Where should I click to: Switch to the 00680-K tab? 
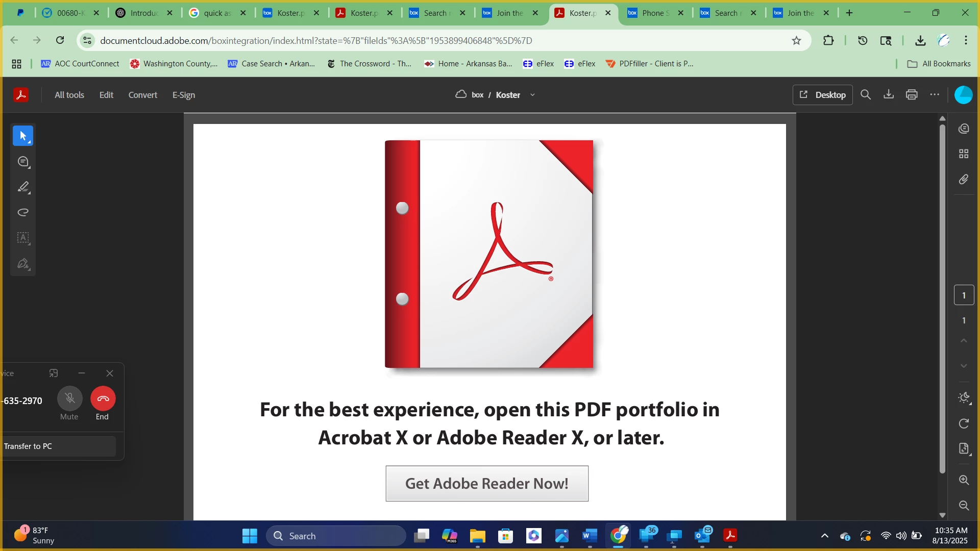[x=71, y=13]
